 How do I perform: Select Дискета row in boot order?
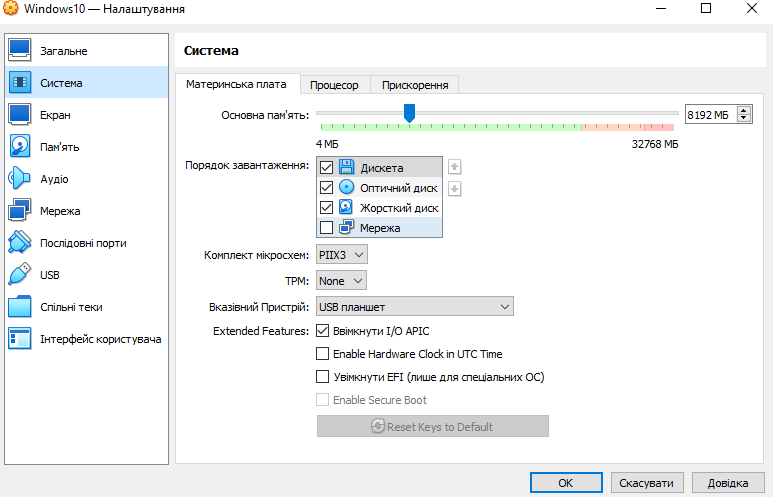click(380, 168)
